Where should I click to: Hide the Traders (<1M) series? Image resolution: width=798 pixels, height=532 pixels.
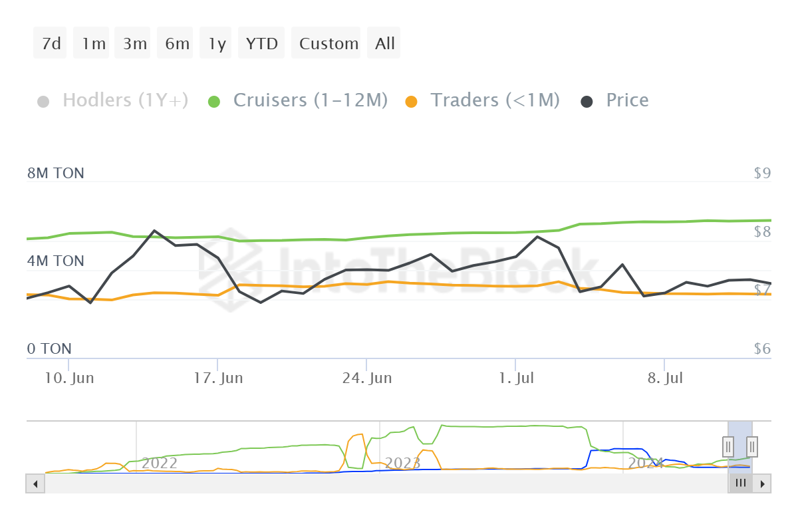[495, 100]
